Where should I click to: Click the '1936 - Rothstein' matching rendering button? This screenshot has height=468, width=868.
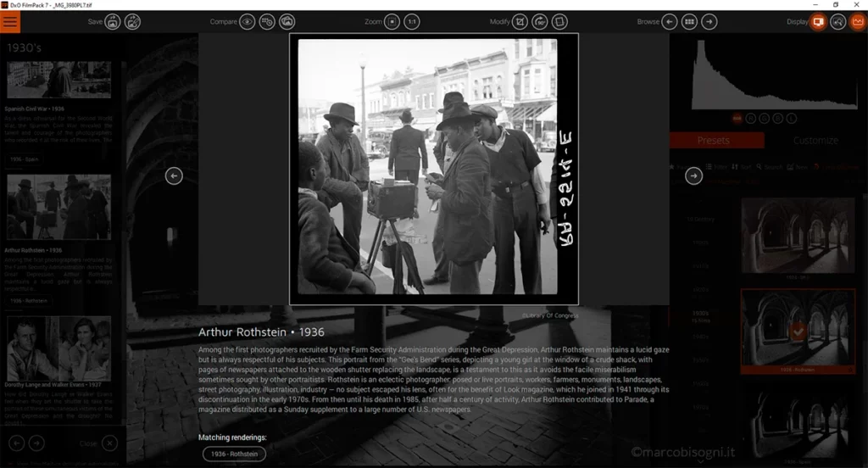coord(234,454)
